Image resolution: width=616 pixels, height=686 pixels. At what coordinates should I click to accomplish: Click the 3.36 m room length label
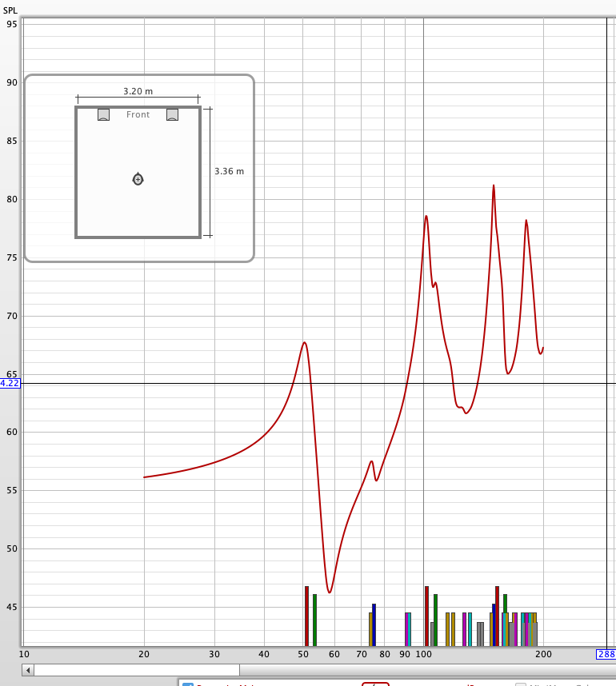[229, 171]
